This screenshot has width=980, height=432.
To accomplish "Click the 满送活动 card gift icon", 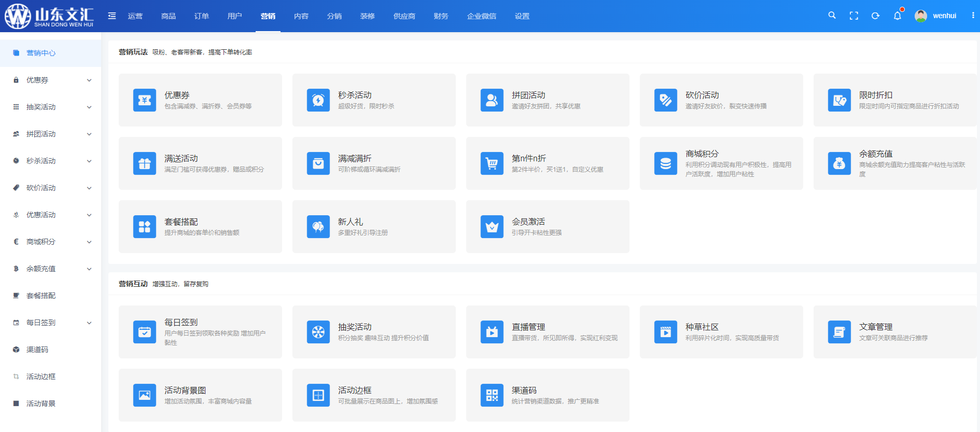I will [145, 163].
